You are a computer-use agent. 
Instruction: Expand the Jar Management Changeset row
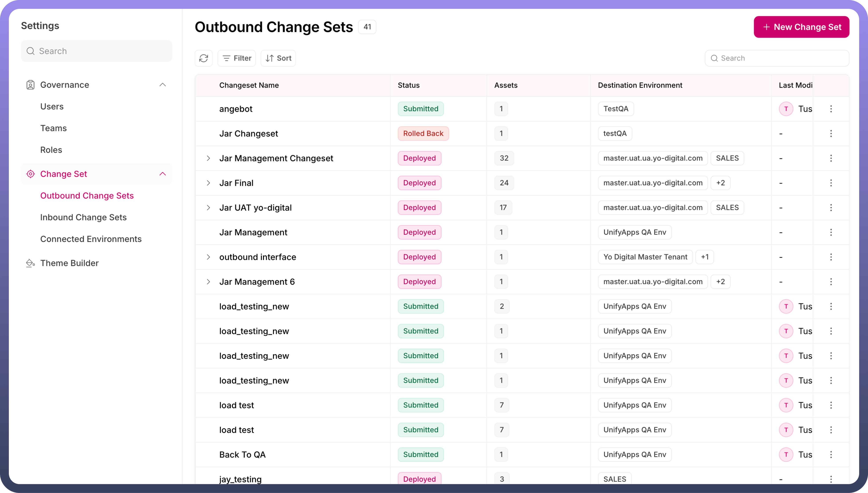click(x=208, y=158)
